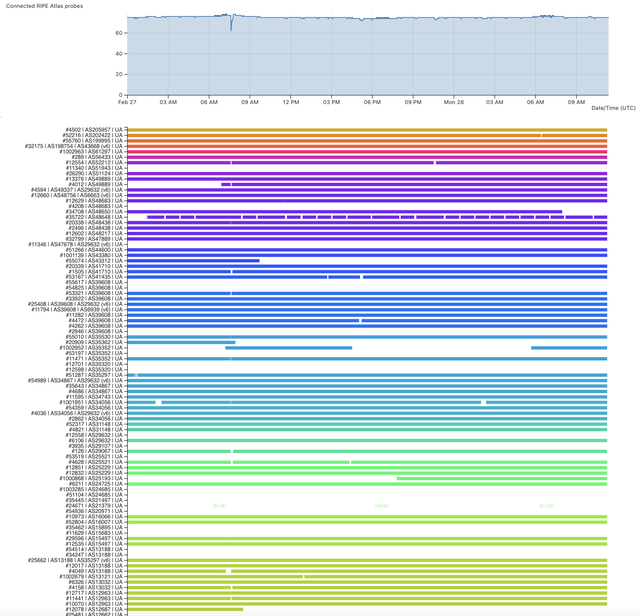This screenshot has width=640, height=616.
Task: Click the late-starting green bar for probe #1000868
Action: (502, 478)
